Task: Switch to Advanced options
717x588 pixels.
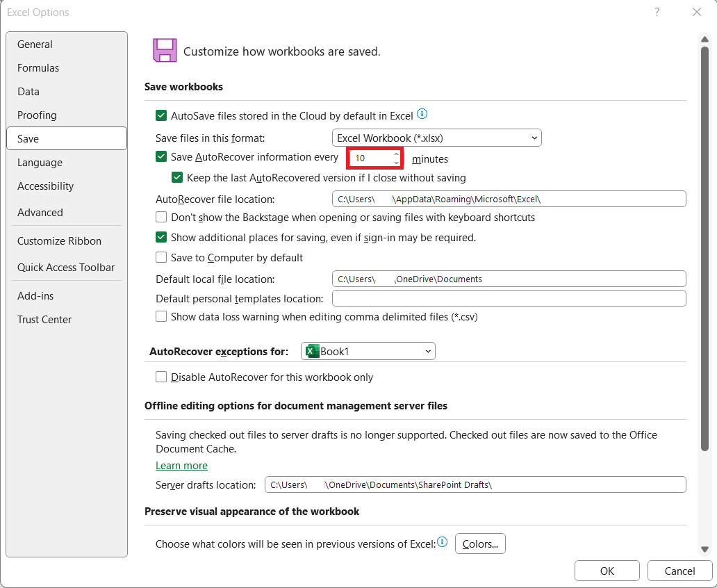Action: 67,212
